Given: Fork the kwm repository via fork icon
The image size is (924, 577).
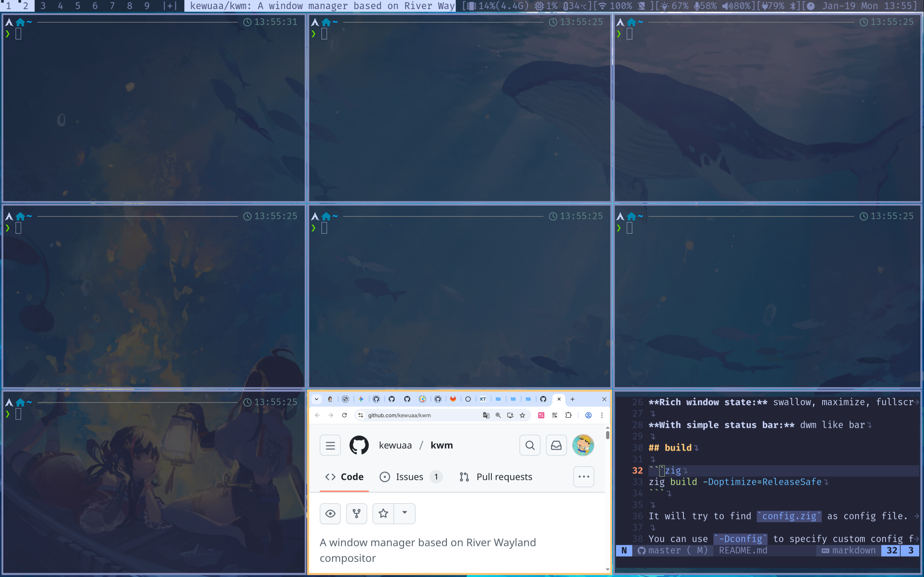Looking at the screenshot, I should (x=356, y=513).
